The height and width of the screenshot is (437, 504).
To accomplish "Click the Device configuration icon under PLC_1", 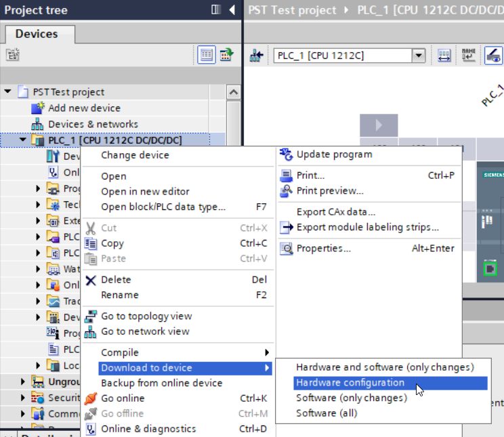I will [53, 157].
